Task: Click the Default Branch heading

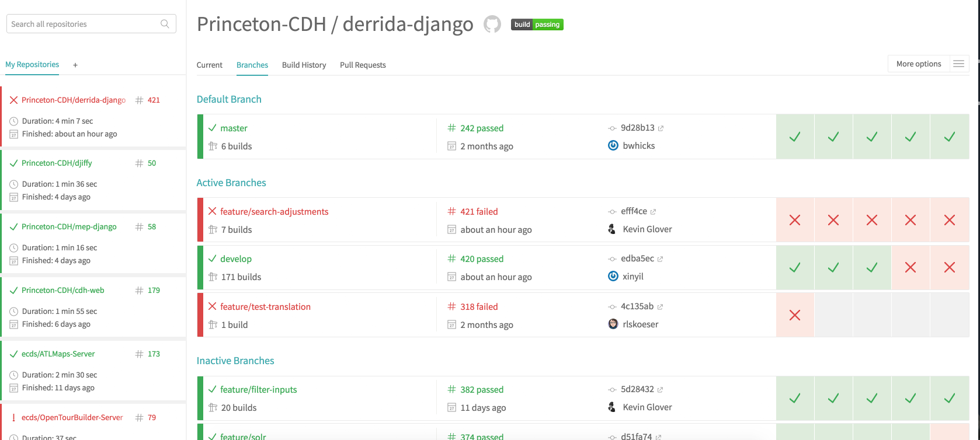Action: coord(229,99)
